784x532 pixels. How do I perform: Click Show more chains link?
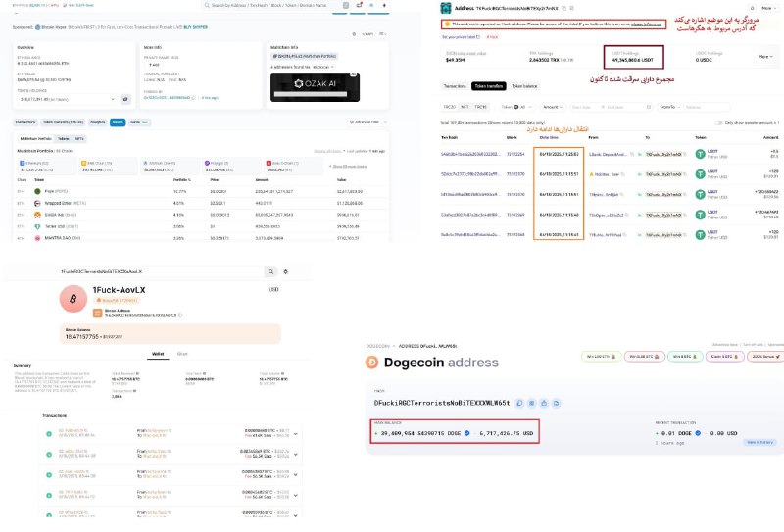coord(349,166)
